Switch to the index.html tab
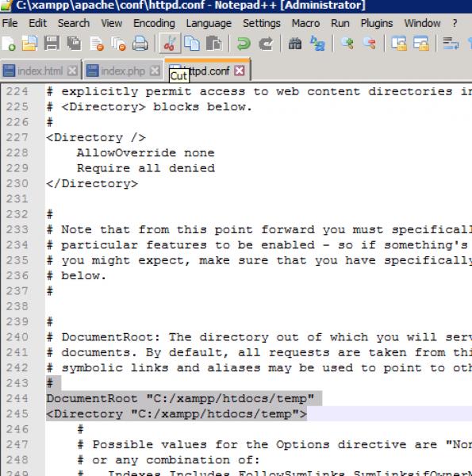The width and height of the screenshot is (472, 476). coord(40,71)
